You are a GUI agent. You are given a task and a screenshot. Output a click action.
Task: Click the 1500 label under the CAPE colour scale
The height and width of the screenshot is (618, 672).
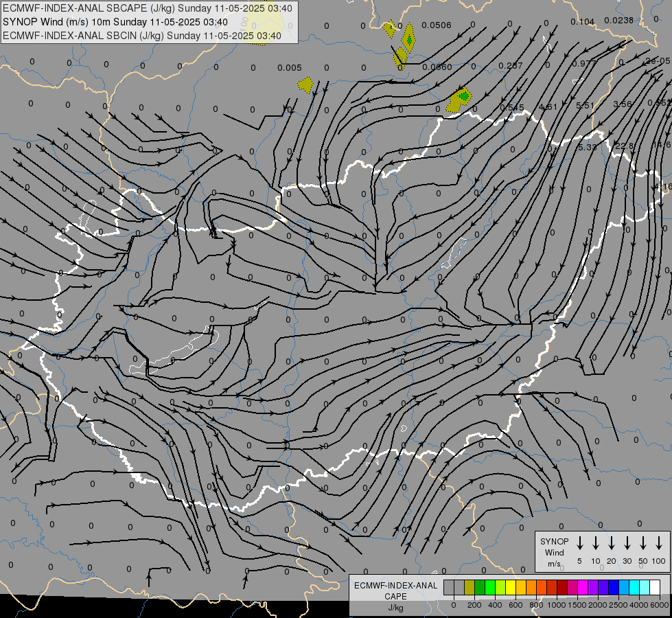pyautogui.click(x=577, y=605)
